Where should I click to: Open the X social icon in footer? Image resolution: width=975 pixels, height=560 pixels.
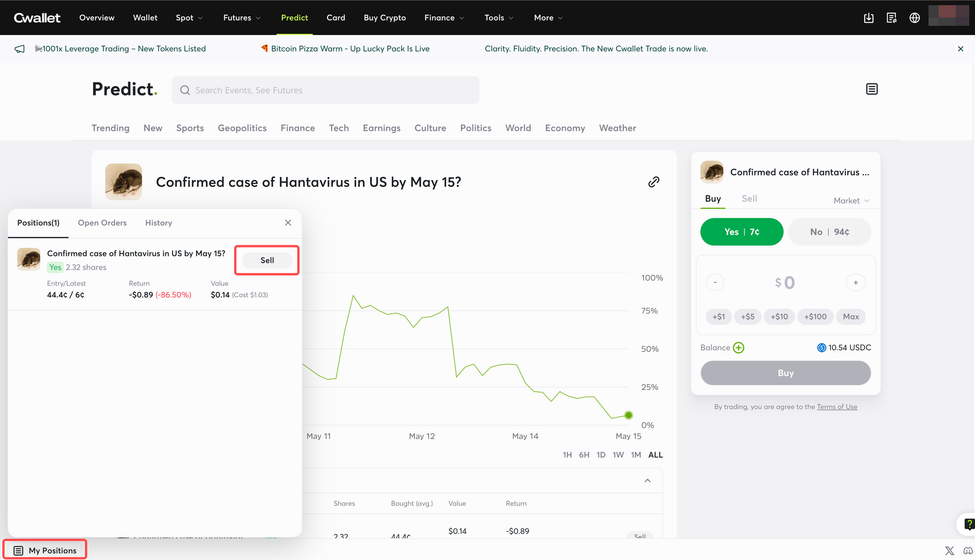(x=950, y=551)
